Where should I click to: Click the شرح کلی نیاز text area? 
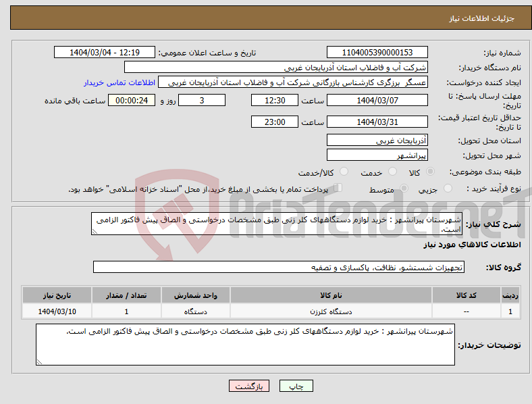[277, 224]
